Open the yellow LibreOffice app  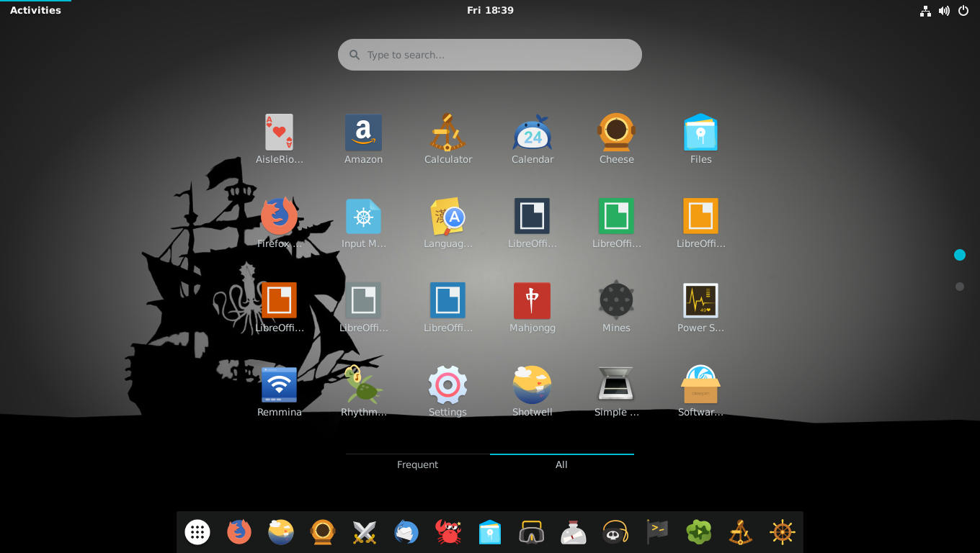[701, 223]
